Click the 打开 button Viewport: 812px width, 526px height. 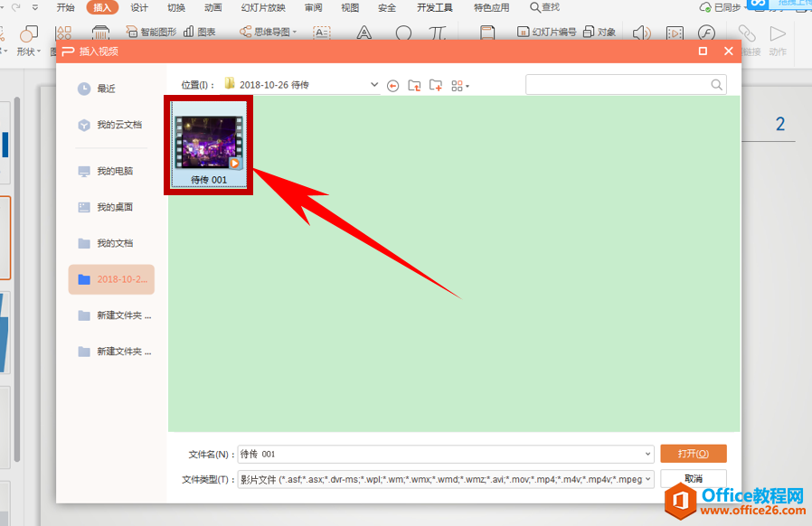(x=694, y=454)
